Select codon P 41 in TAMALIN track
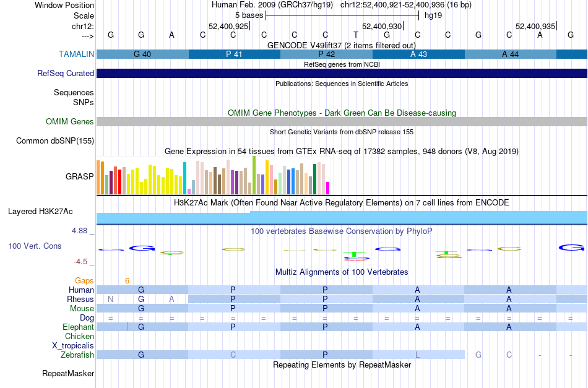The image size is (588, 388). (x=235, y=54)
